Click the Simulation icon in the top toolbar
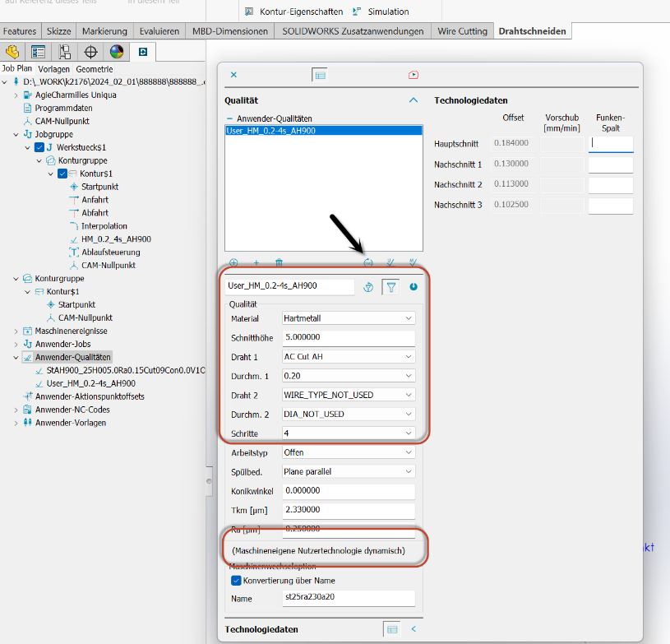 tap(357, 12)
